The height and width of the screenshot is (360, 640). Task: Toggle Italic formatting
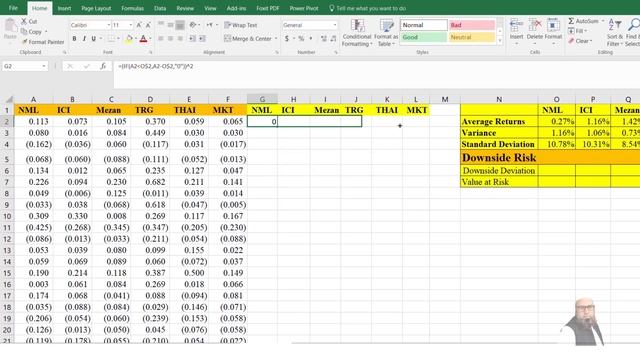(x=84, y=39)
